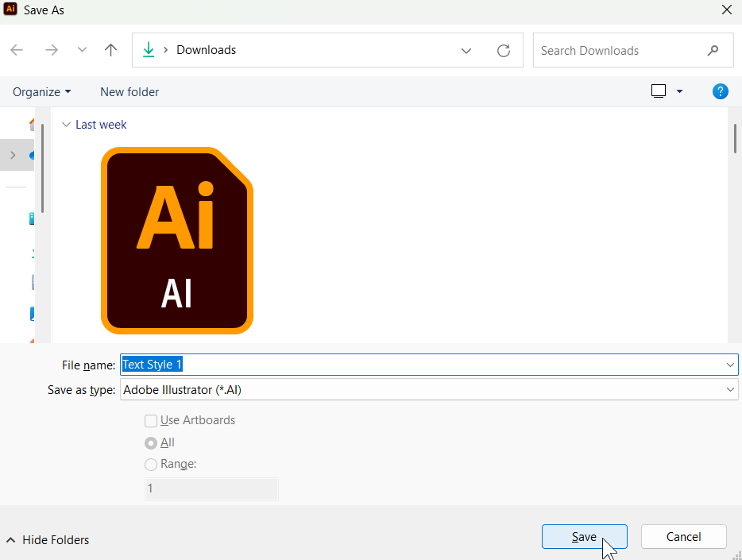Select the All radio button
The image size is (742, 560).
[151, 442]
